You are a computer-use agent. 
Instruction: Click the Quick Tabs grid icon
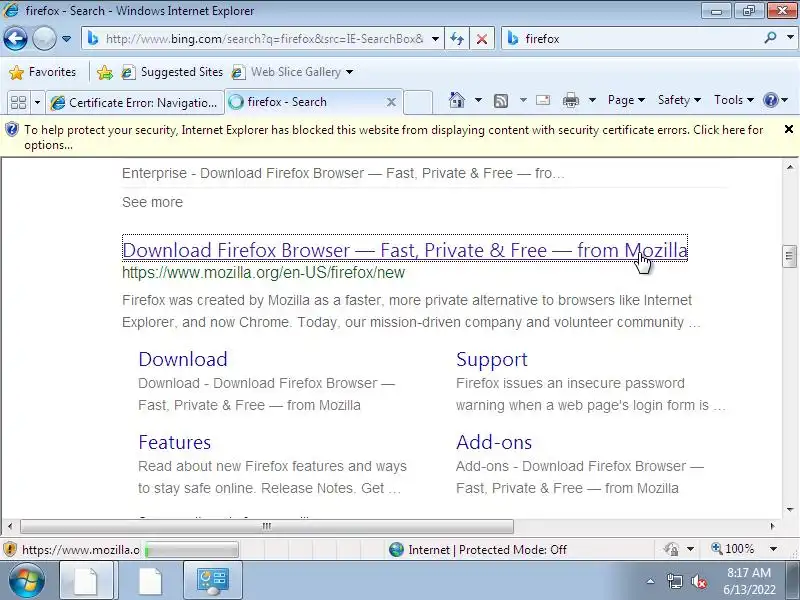click(18, 102)
